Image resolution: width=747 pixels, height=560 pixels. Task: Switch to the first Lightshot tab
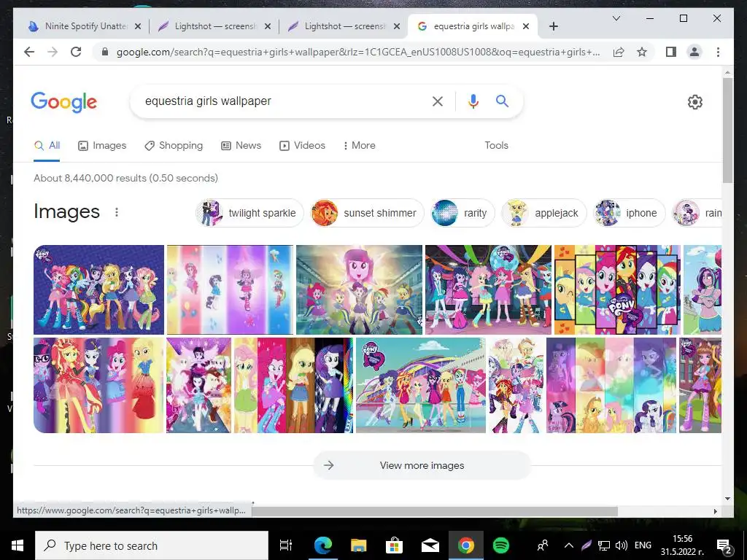coord(214,26)
